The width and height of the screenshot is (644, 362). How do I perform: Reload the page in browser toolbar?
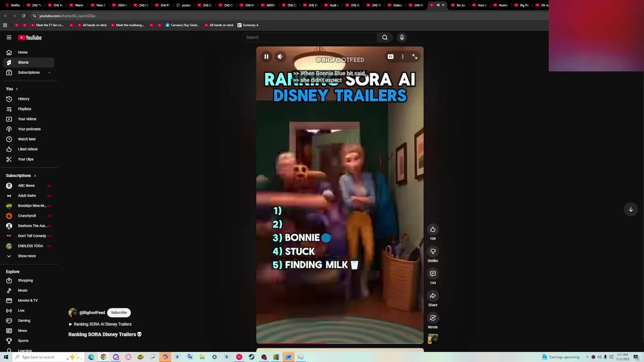[23, 16]
